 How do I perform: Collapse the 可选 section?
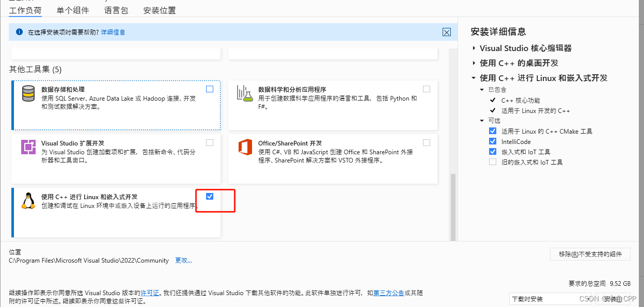click(482, 121)
